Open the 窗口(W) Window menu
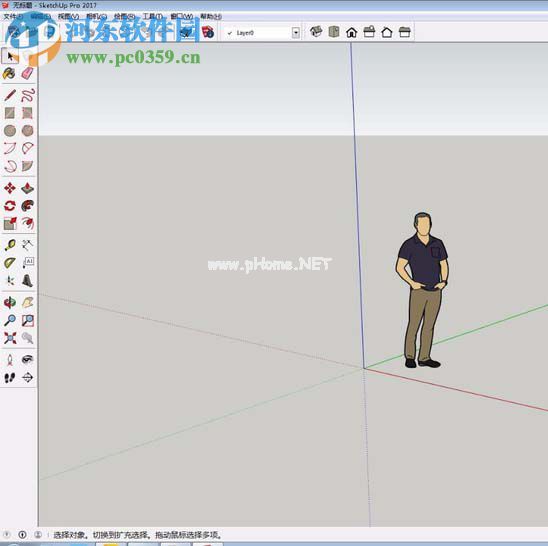The image size is (548, 546). click(182, 16)
